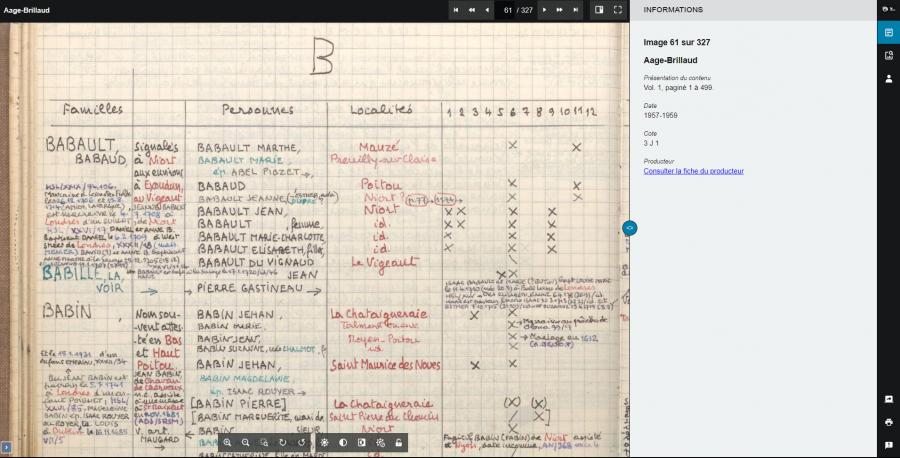The height and width of the screenshot is (458, 900).
Task: Print the current image
Action: tap(889, 422)
